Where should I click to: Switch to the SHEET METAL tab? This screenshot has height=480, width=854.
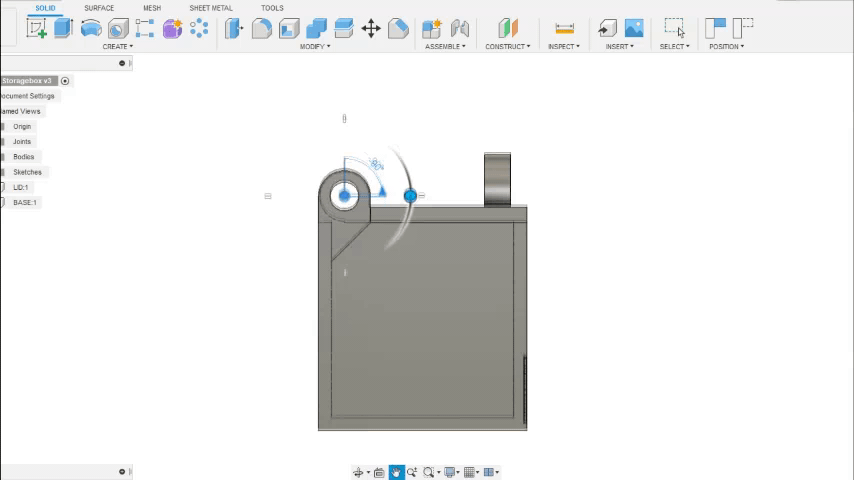(211, 8)
